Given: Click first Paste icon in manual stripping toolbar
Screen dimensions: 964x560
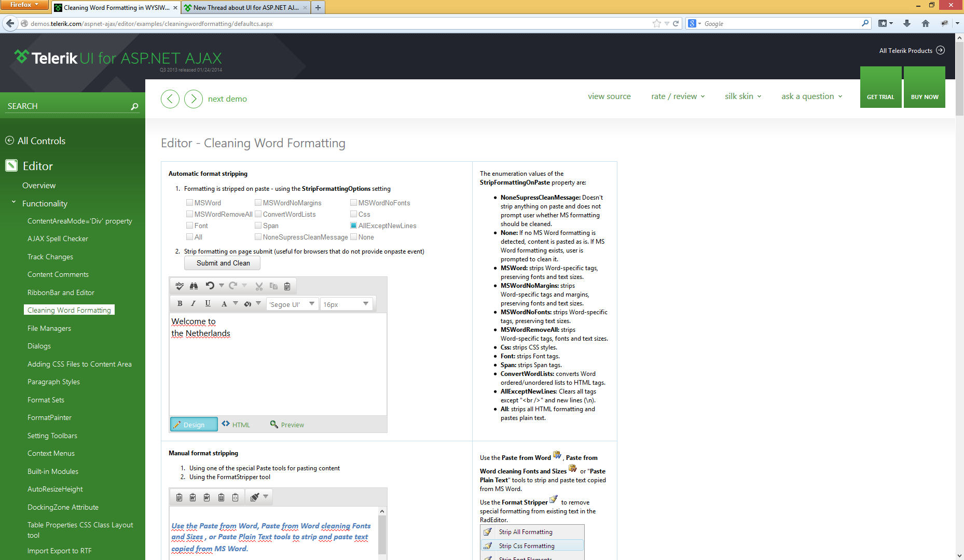Looking at the screenshot, I should [x=179, y=497].
